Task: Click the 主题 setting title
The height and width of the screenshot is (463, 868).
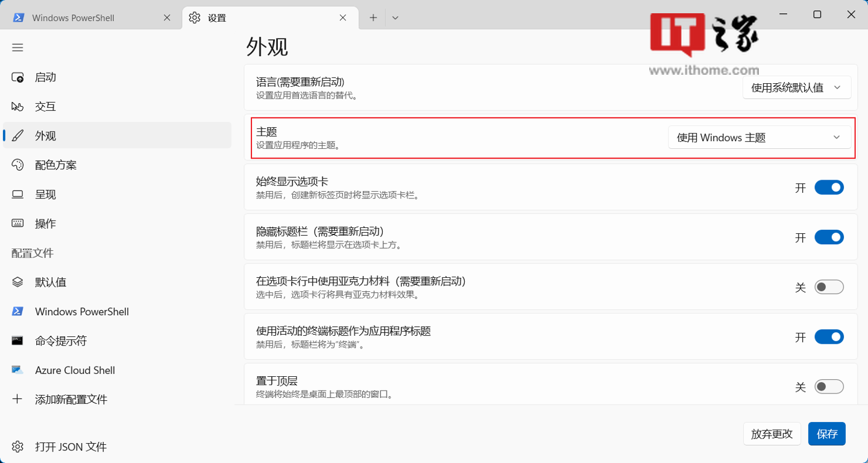Action: [266, 132]
